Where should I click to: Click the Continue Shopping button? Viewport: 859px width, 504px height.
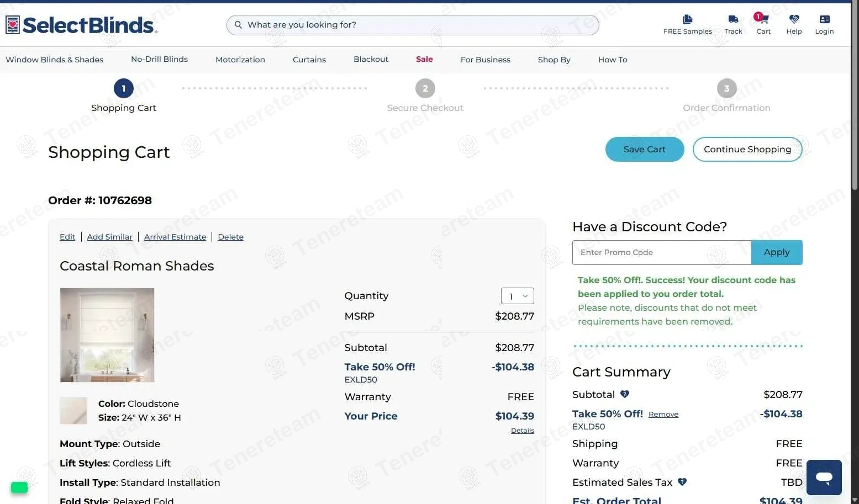(747, 150)
